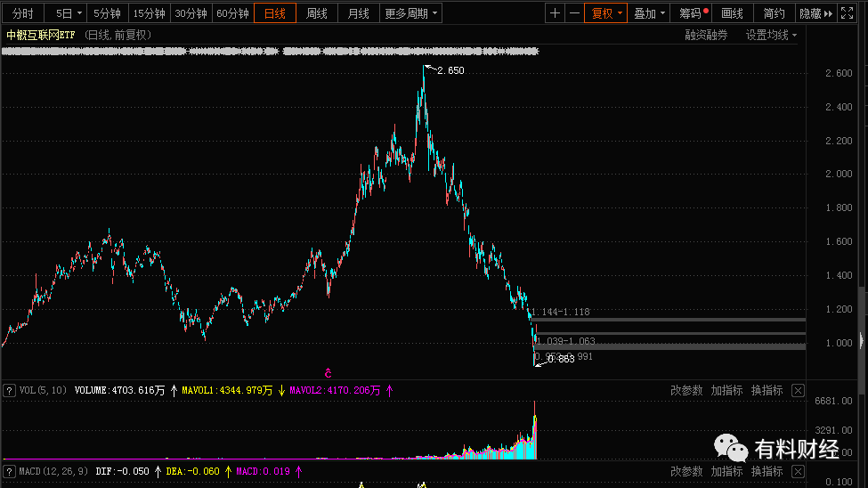Toggle 筹码 chip distribution view
868x488 pixels.
pos(691,13)
